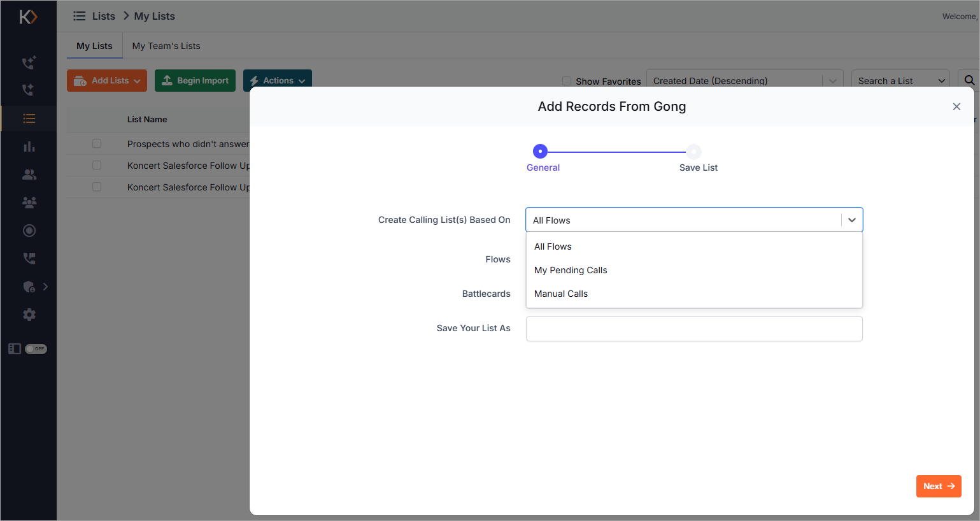This screenshot has width=980, height=521.
Task: Click the Save Your List As input field
Action: (x=694, y=329)
